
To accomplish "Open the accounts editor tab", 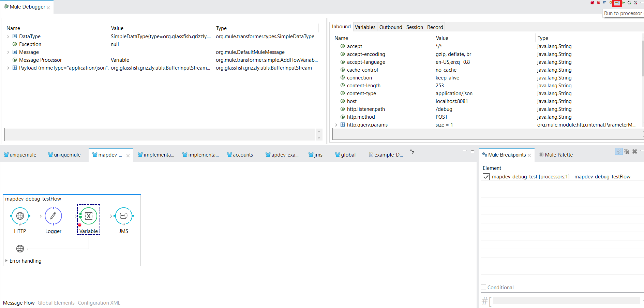I will pos(240,155).
